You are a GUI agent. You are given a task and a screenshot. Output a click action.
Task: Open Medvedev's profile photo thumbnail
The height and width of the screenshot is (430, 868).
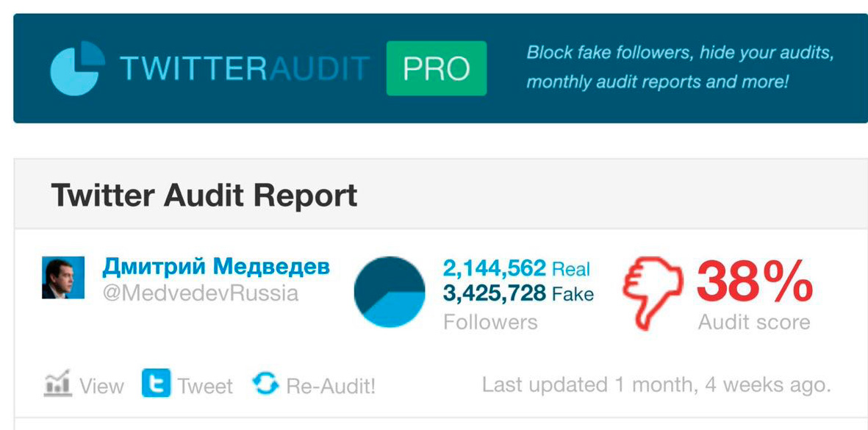[x=63, y=278]
